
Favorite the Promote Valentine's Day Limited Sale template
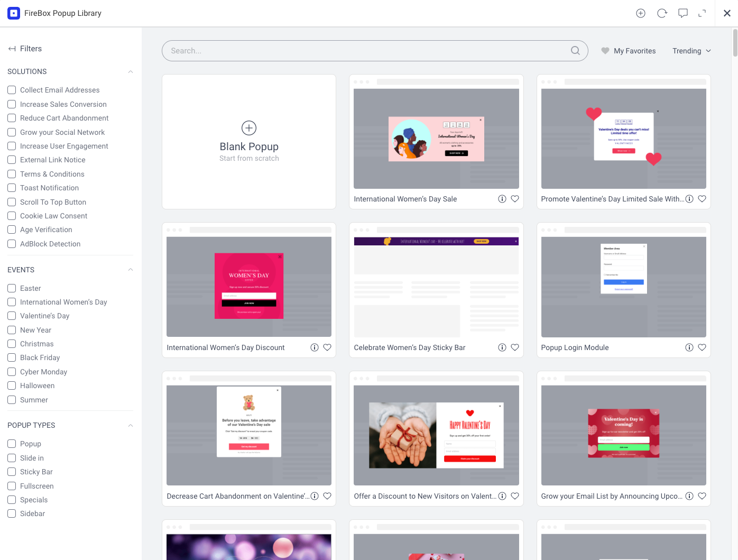[x=702, y=199]
